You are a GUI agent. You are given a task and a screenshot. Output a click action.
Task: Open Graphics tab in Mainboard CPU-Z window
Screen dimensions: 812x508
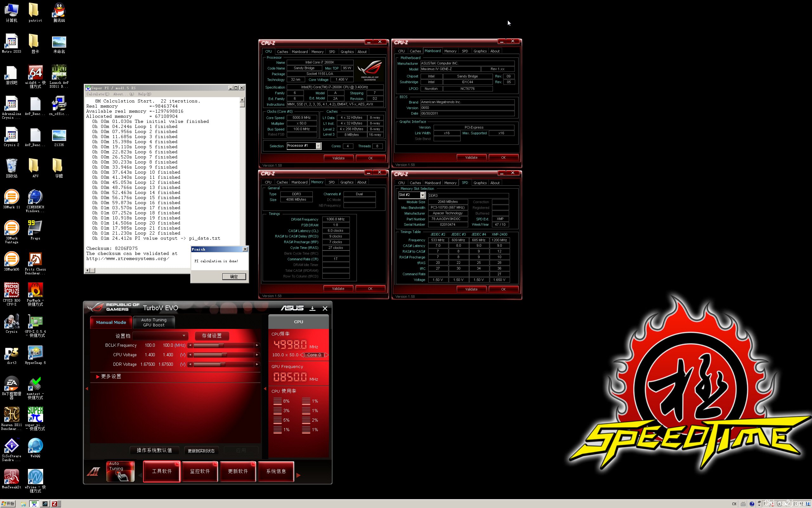480,51
